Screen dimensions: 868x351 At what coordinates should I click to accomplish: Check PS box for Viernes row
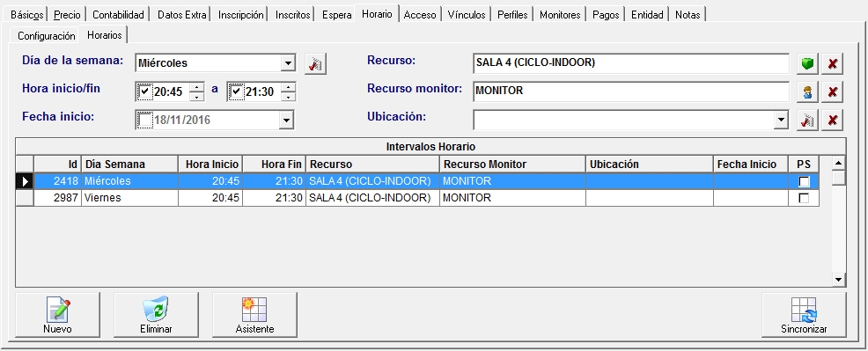click(x=804, y=198)
